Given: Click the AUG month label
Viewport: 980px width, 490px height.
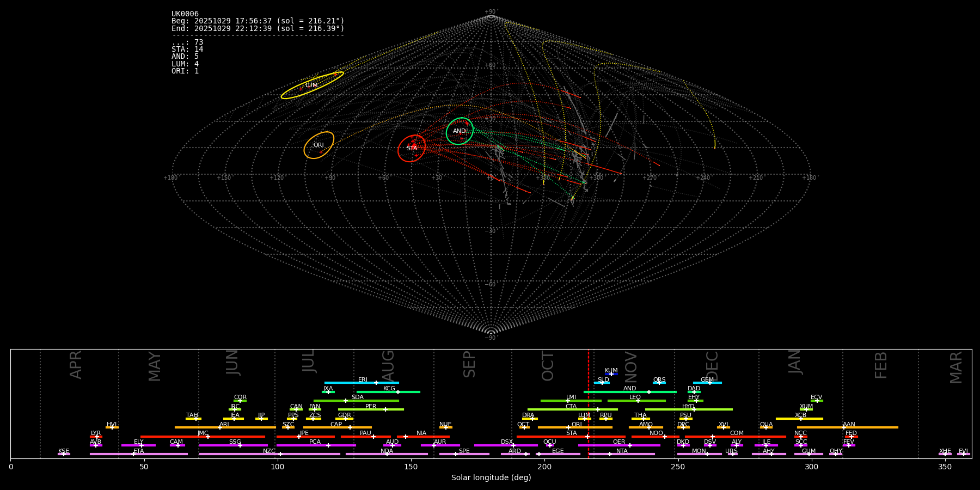Looking at the screenshot, I should click(388, 366).
